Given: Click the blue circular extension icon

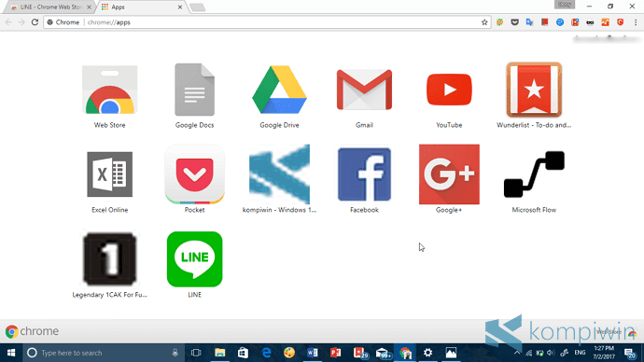Looking at the screenshot, I should tap(560, 22).
